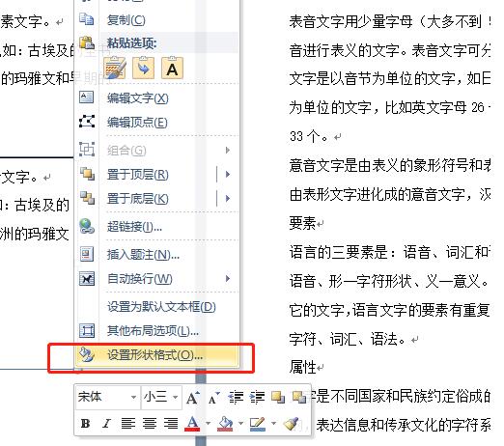Choose Edit Text (编辑文字) entry

(138, 98)
